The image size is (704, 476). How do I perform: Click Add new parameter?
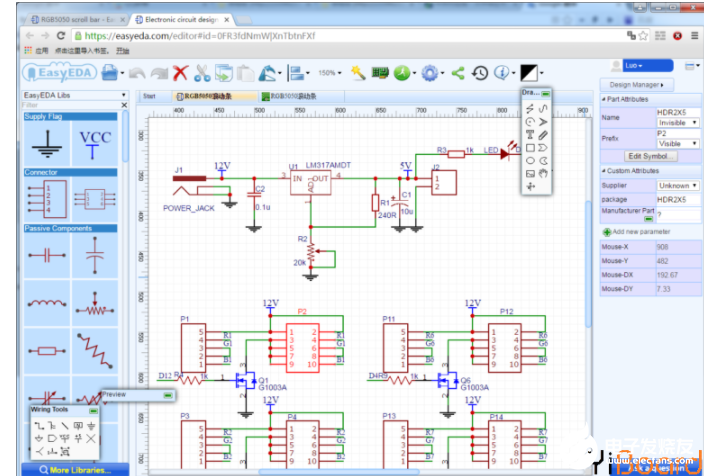[637, 232]
